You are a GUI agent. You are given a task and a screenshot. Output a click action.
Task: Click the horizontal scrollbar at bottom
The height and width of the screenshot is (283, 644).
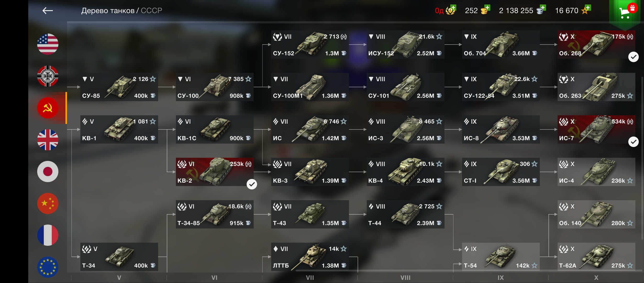(469, 271)
